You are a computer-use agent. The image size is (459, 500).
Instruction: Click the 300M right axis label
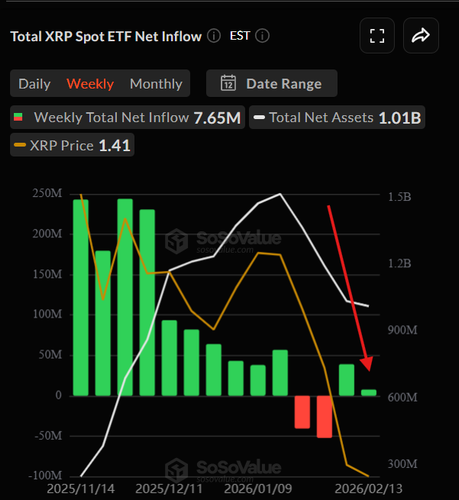[402, 464]
